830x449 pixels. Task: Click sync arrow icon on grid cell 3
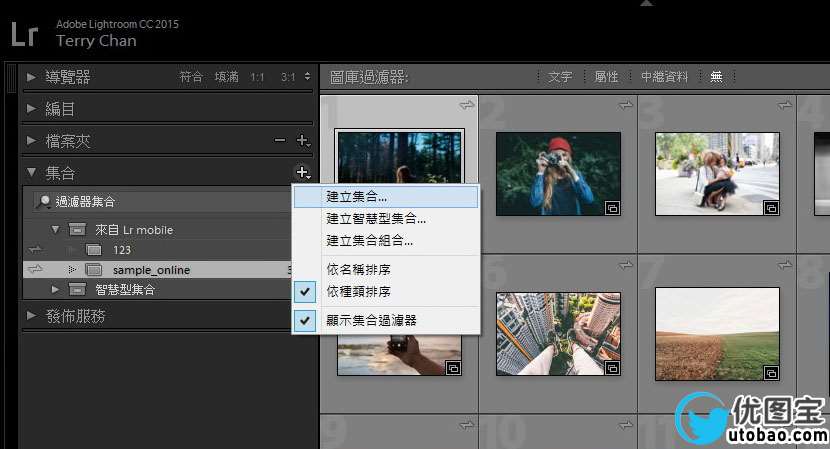pos(784,105)
